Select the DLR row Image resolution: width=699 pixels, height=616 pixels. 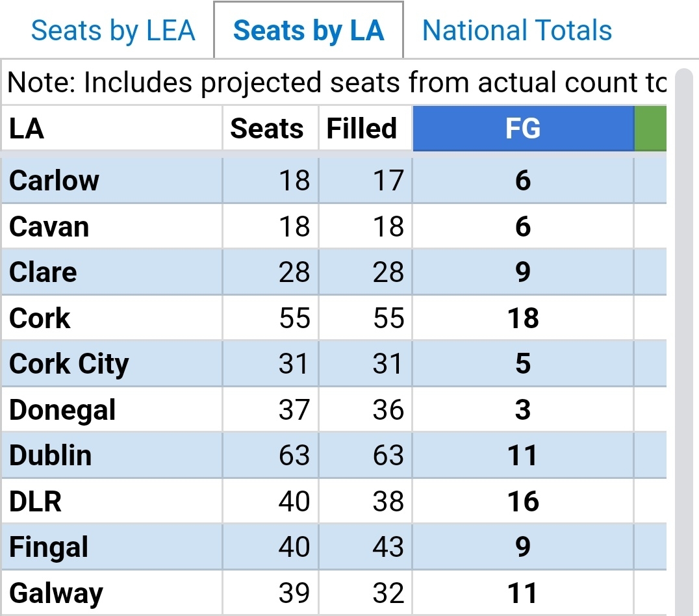tap(35, 502)
